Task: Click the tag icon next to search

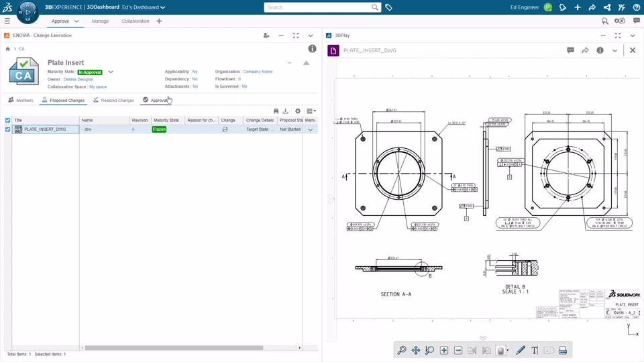Action: tap(388, 7)
